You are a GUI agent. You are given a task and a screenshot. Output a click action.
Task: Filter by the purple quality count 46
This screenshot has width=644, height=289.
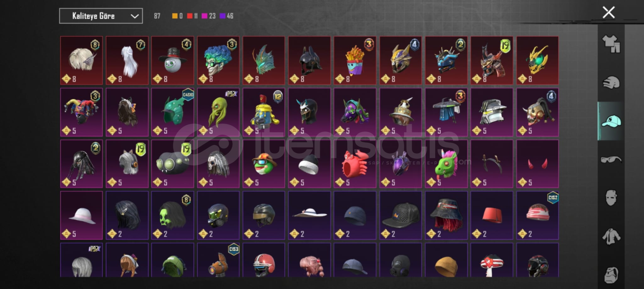coord(226,16)
